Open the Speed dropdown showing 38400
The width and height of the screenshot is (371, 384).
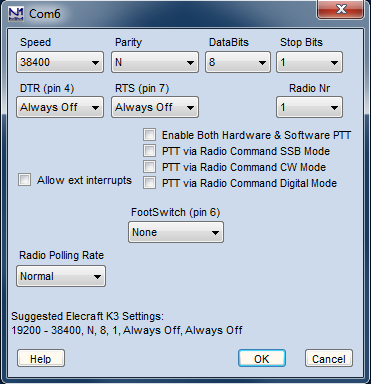point(60,62)
